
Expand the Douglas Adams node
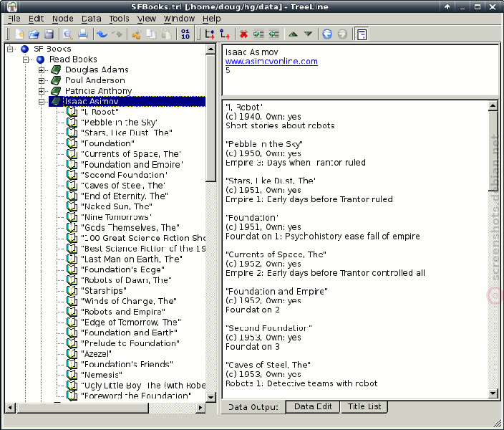click(x=42, y=70)
